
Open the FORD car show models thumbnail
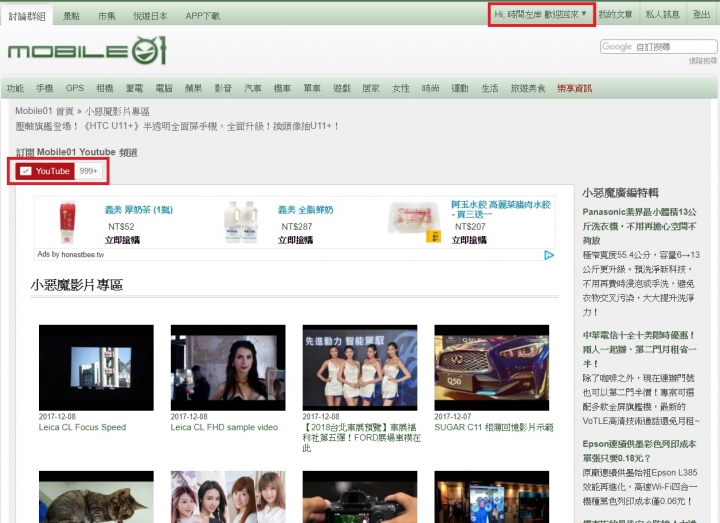click(360, 368)
